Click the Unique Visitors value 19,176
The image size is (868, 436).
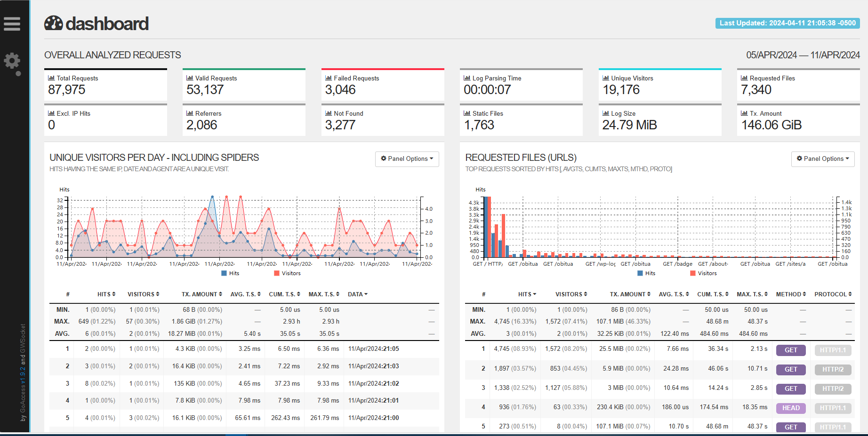point(621,90)
